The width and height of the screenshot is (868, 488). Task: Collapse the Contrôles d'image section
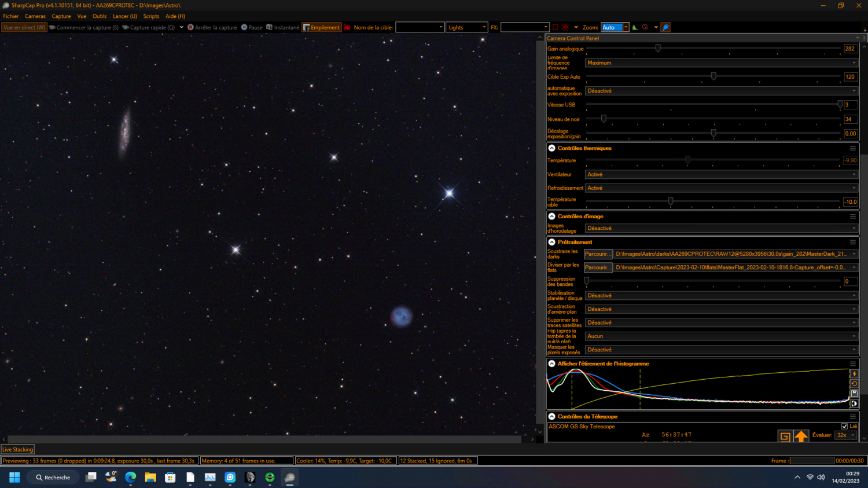[552, 217]
